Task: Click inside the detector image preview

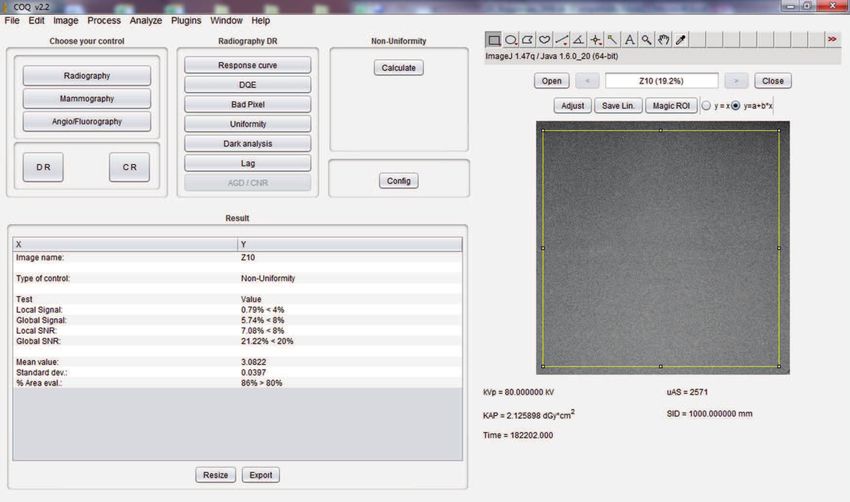Action: click(662, 248)
